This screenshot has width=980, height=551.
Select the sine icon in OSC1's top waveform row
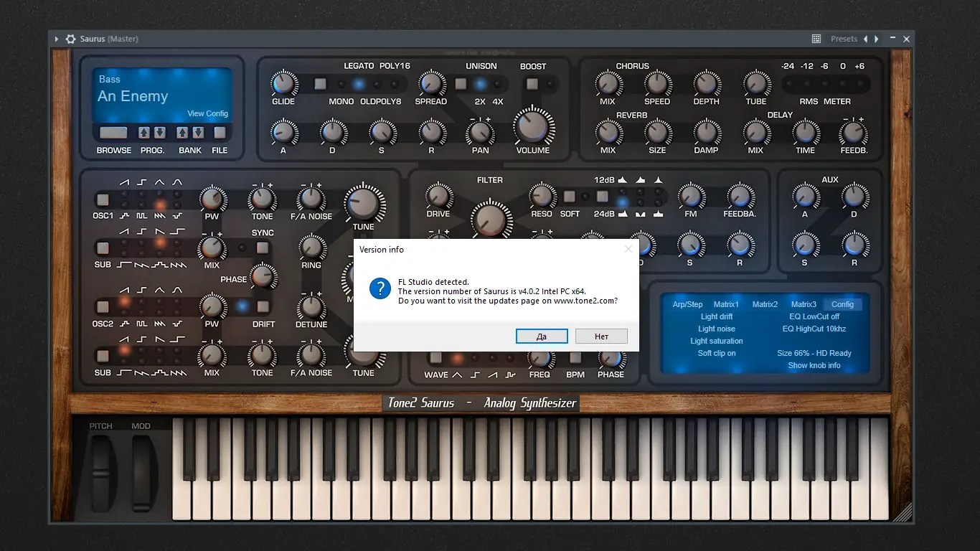(177, 183)
